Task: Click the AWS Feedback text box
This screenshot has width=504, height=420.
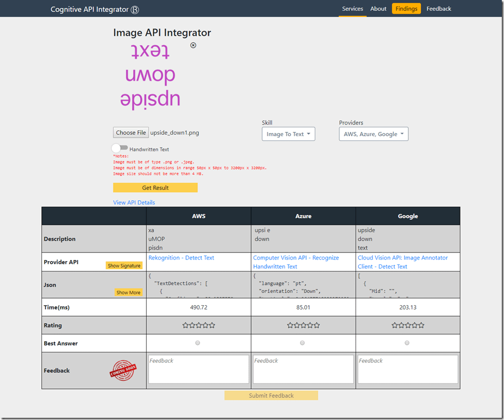Action: coord(198,369)
